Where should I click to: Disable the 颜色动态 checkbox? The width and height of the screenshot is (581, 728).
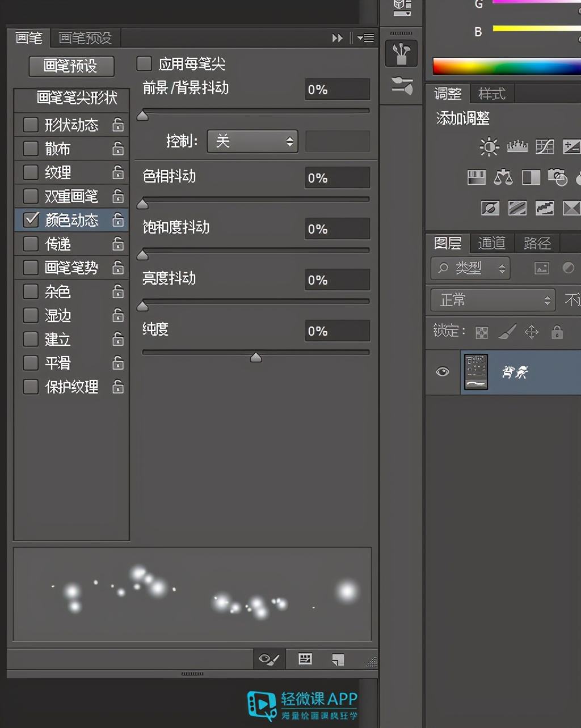point(30,220)
